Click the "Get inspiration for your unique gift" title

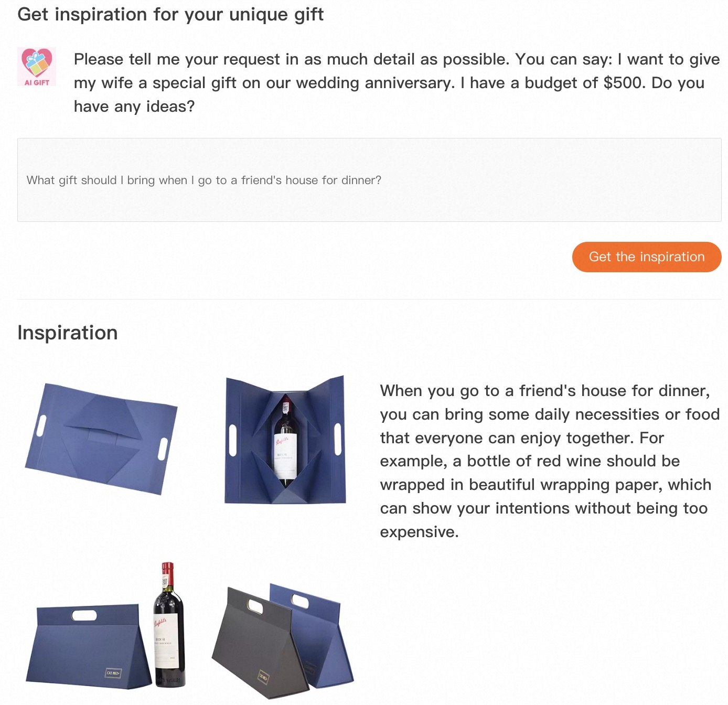click(170, 14)
